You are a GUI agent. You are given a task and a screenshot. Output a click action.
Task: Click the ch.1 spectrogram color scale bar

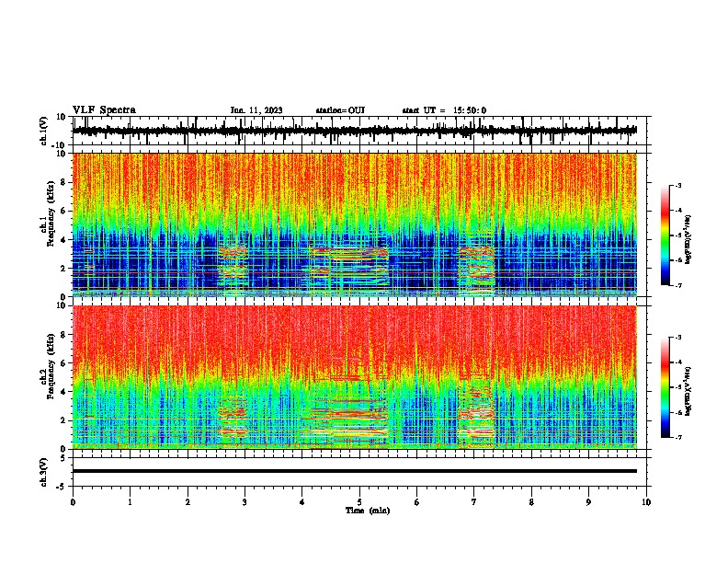point(665,236)
